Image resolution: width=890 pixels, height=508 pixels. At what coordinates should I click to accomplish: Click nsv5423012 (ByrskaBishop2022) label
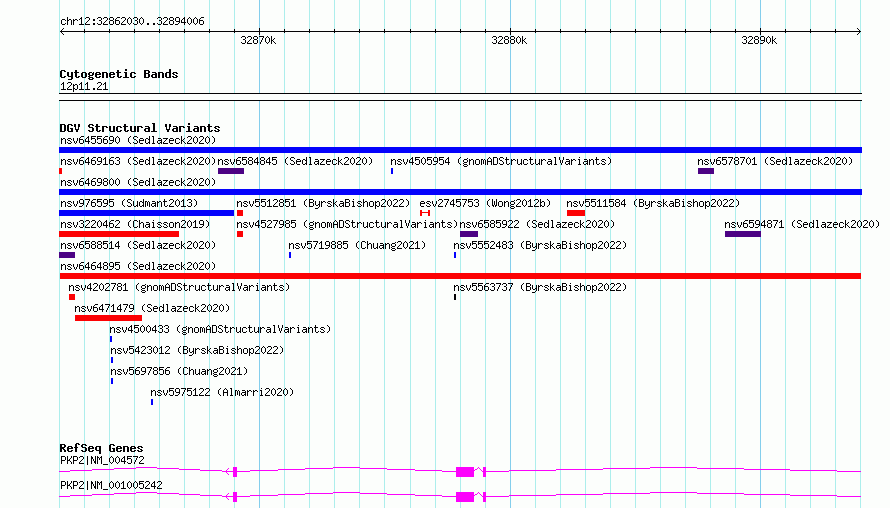pos(198,350)
